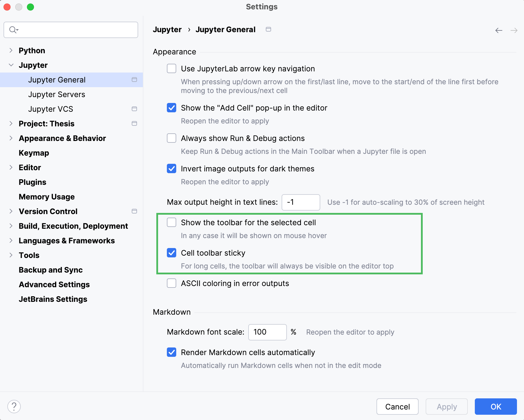Click the Apply button
The image size is (524, 420).
click(446, 406)
